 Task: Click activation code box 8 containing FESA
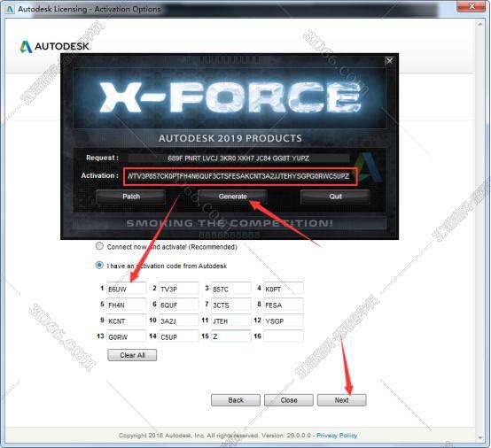click(284, 305)
